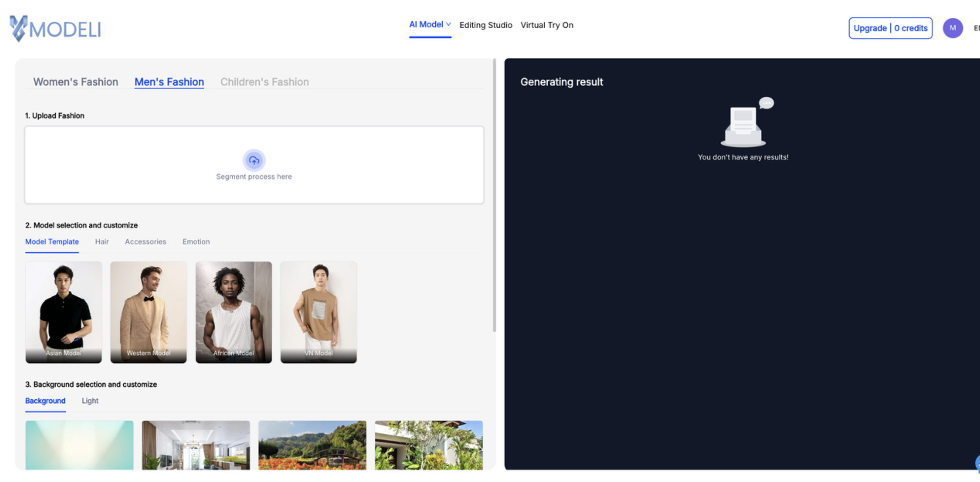Viewport: 980px width, 482px height.
Task: Open the Editing Studio page
Action: 486,25
